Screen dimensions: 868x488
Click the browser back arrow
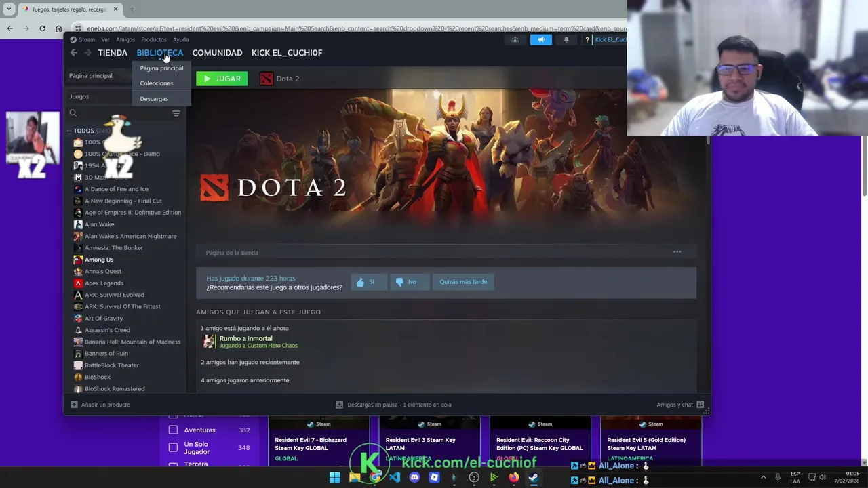pos(9,28)
